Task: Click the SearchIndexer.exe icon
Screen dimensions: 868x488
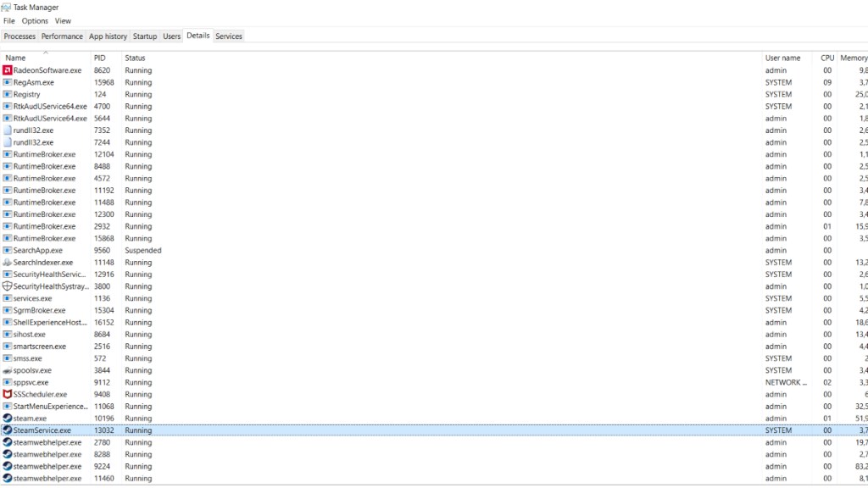Action: pyautogui.click(x=8, y=263)
